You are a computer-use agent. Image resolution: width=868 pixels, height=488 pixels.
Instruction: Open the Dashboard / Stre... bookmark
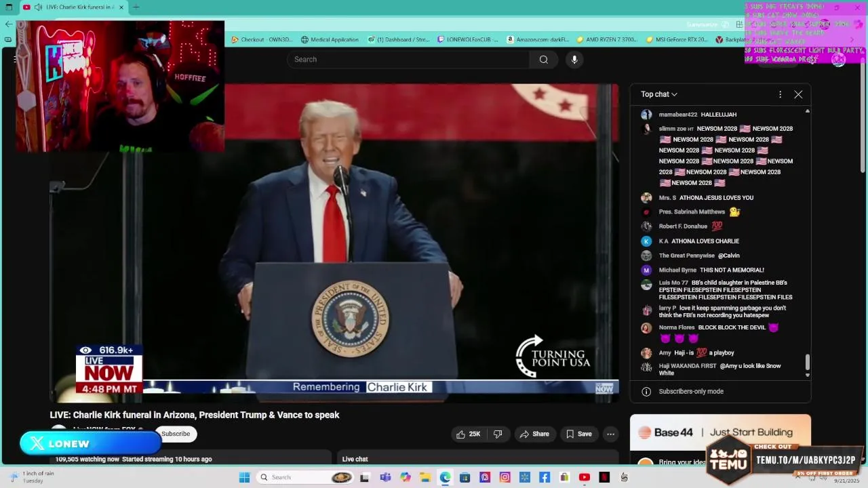tap(399, 39)
